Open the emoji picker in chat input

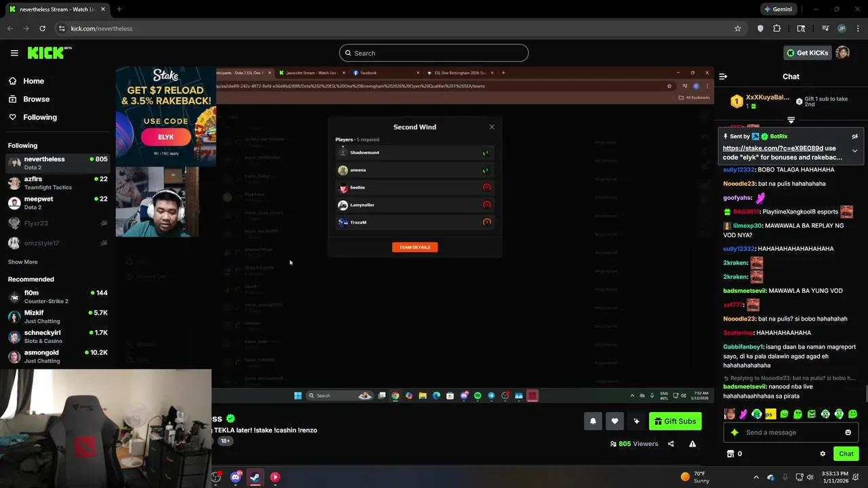848,432
